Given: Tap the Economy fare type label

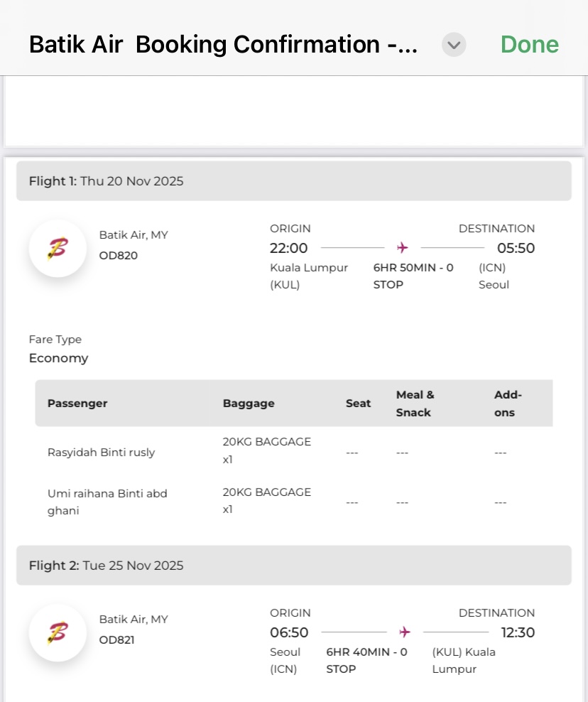Looking at the screenshot, I should (58, 358).
